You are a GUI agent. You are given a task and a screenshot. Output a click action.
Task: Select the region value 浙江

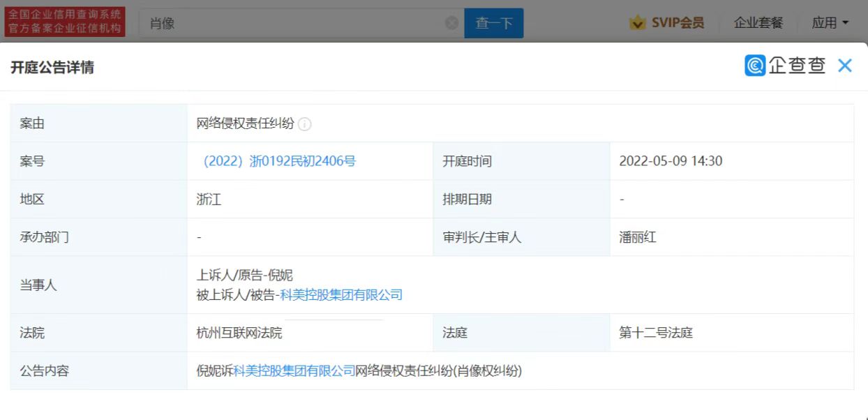[209, 200]
